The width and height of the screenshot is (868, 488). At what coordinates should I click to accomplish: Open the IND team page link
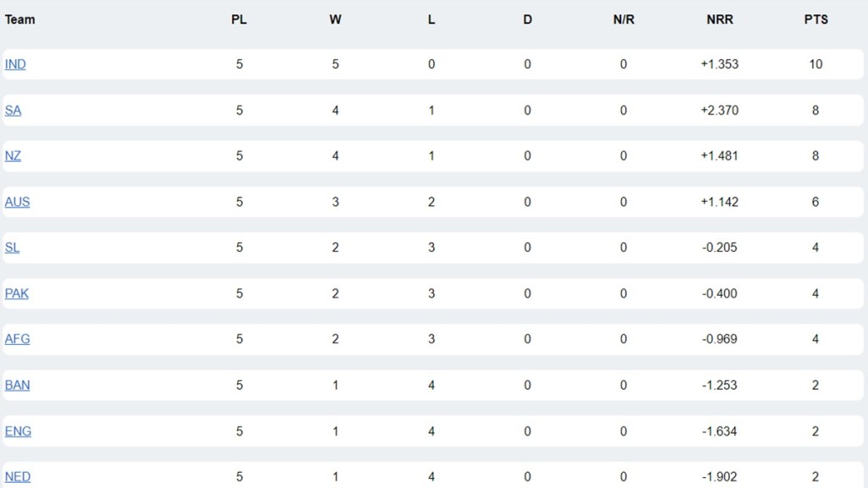(14, 64)
